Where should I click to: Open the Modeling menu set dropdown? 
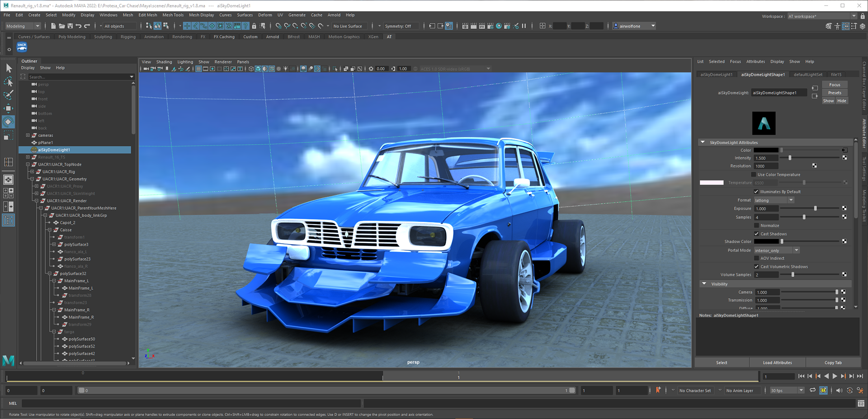click(23, 26)
